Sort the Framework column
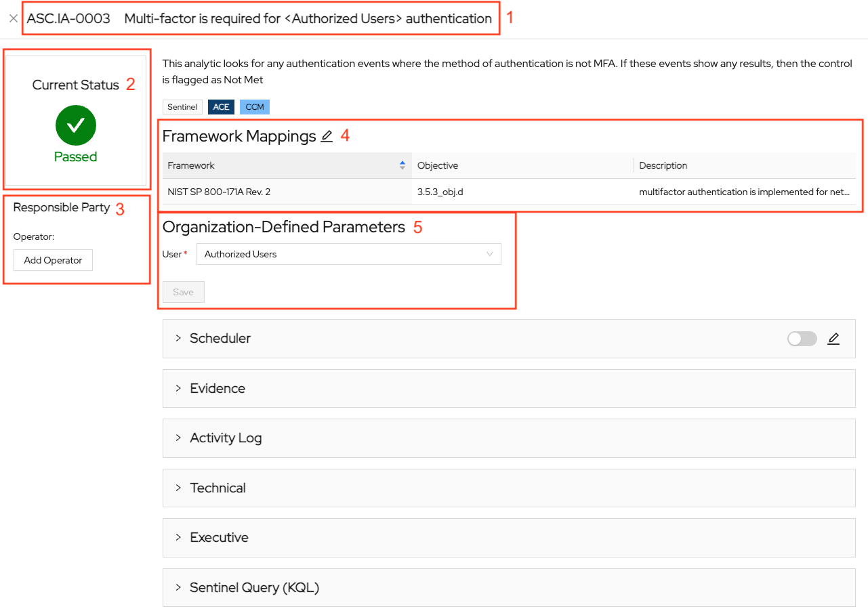 402,165
